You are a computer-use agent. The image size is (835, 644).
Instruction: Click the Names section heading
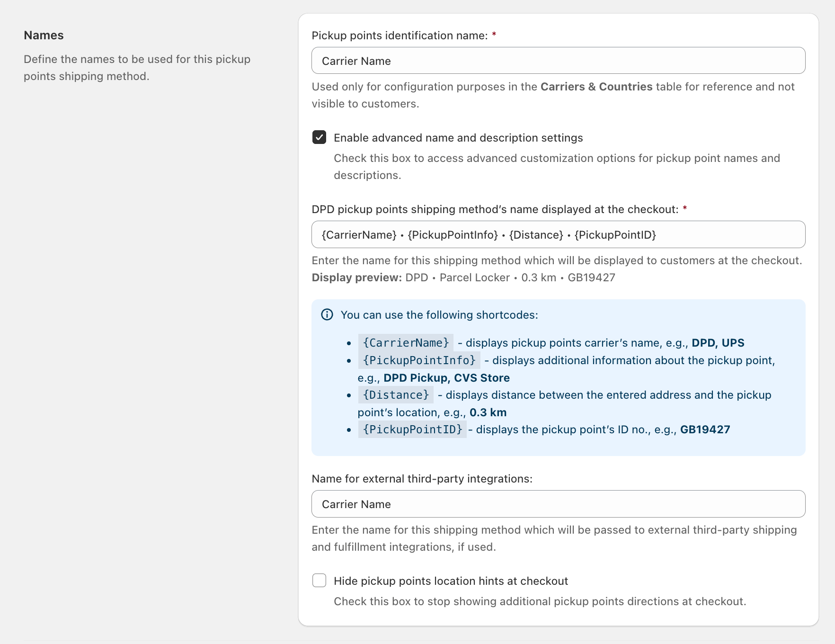[44, 36]
